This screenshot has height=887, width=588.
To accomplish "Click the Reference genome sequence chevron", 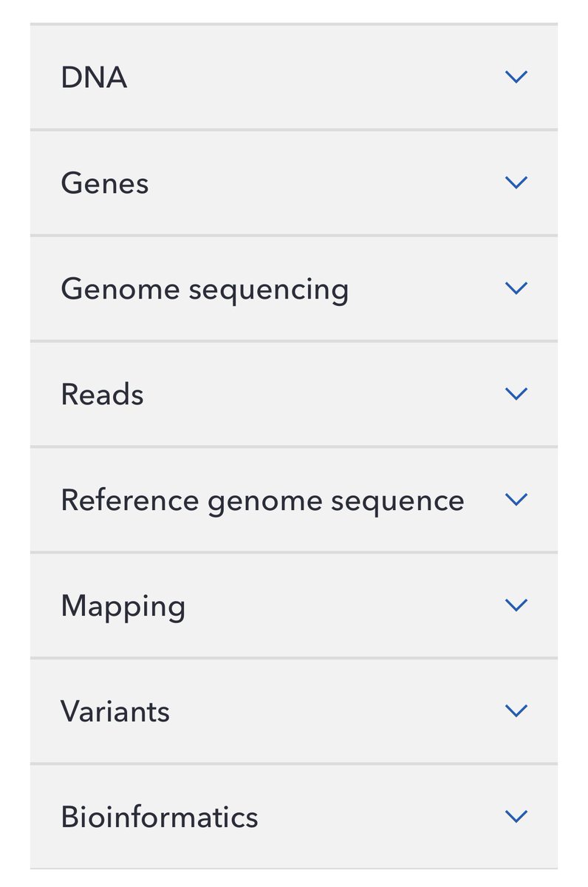I will tap(516, 499).
